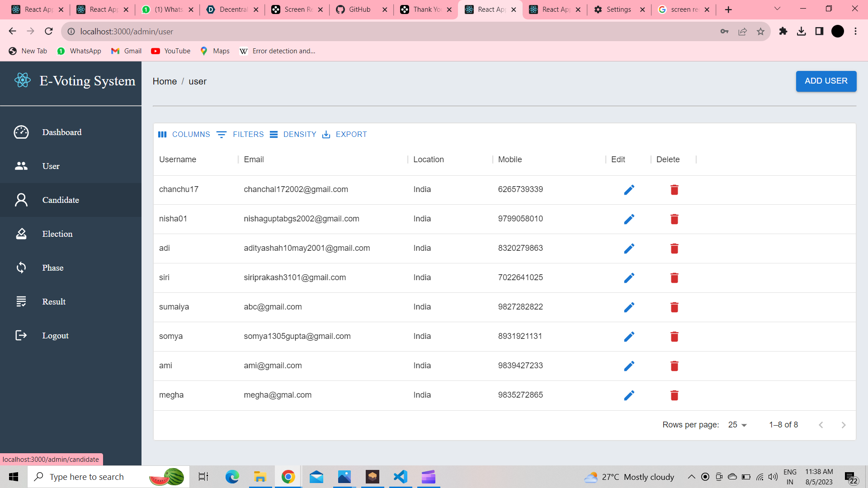Sort by Username column header

pos(178,160)
